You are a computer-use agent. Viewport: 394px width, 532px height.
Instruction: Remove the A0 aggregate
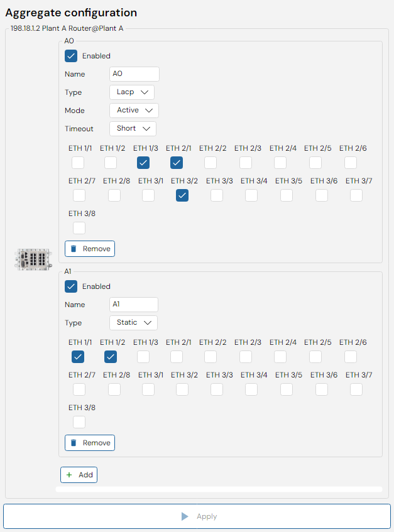click(90, 249)
